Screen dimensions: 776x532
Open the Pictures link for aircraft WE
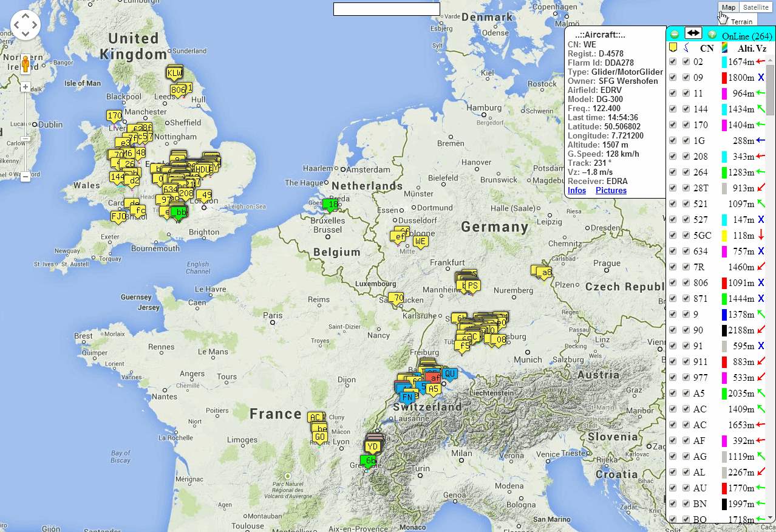pyautogui.click(x=611, y=190)
